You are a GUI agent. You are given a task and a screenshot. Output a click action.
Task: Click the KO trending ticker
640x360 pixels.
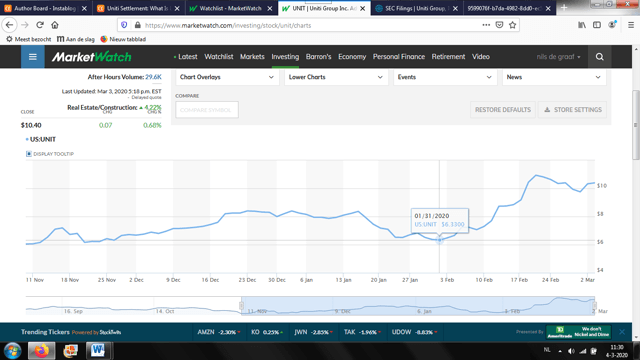tap(267, 332)
